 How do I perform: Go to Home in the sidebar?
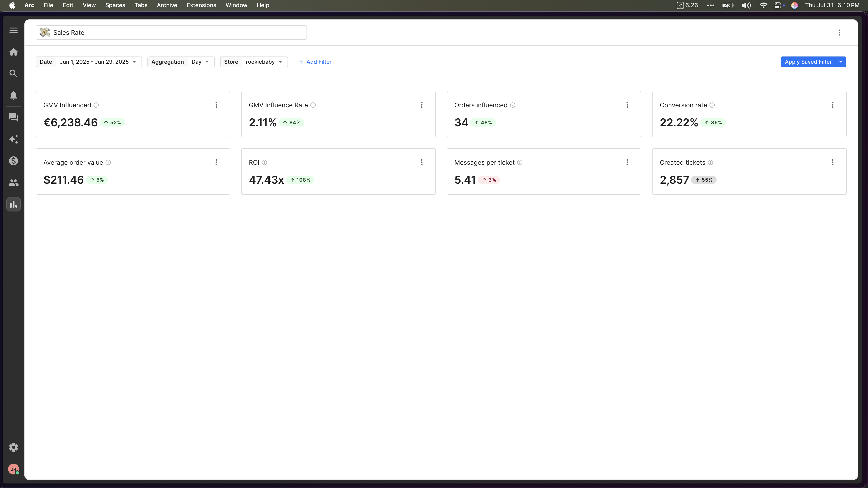14,52
